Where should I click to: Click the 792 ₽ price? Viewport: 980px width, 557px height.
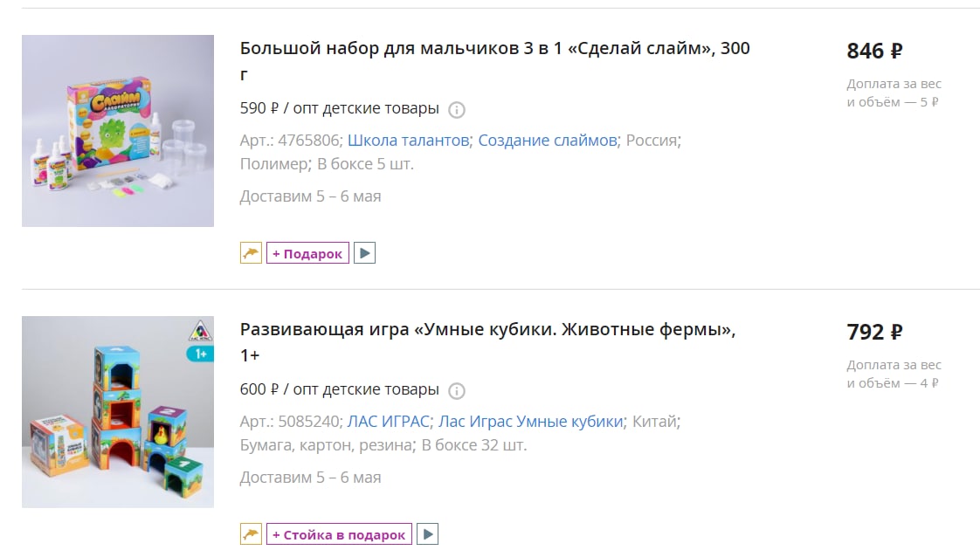(874, 332)
